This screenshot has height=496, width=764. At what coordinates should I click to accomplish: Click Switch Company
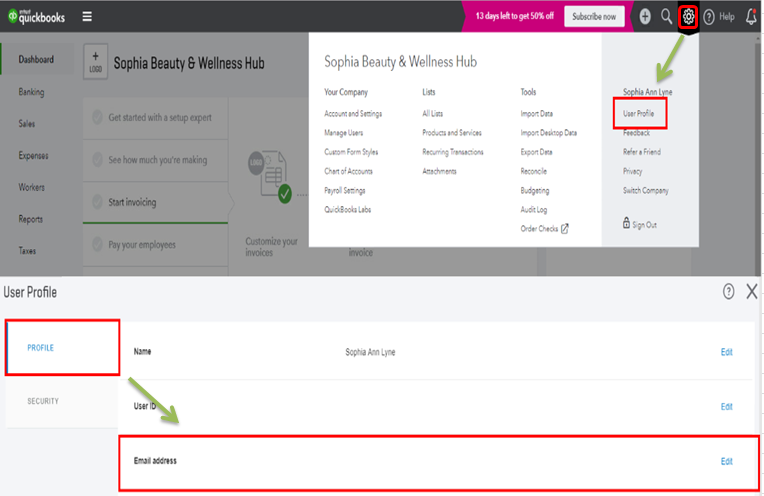tap(646, 191)
